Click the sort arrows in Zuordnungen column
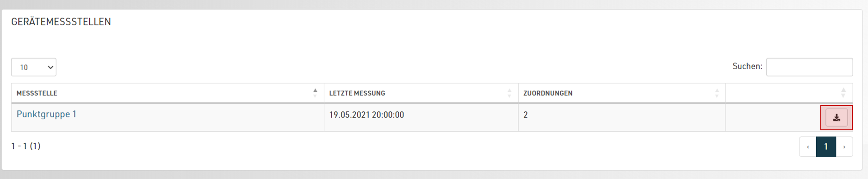 717,93
